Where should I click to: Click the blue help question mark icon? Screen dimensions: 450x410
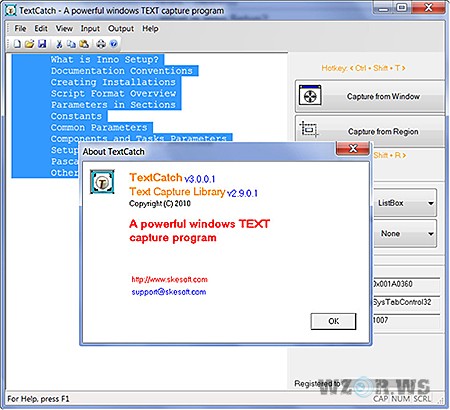click(114, 44)
